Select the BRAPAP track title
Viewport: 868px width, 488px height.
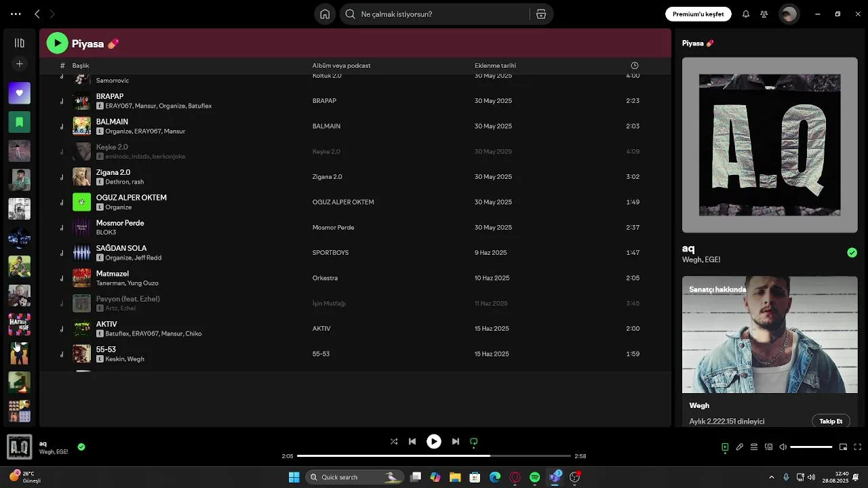pos(110,97)
